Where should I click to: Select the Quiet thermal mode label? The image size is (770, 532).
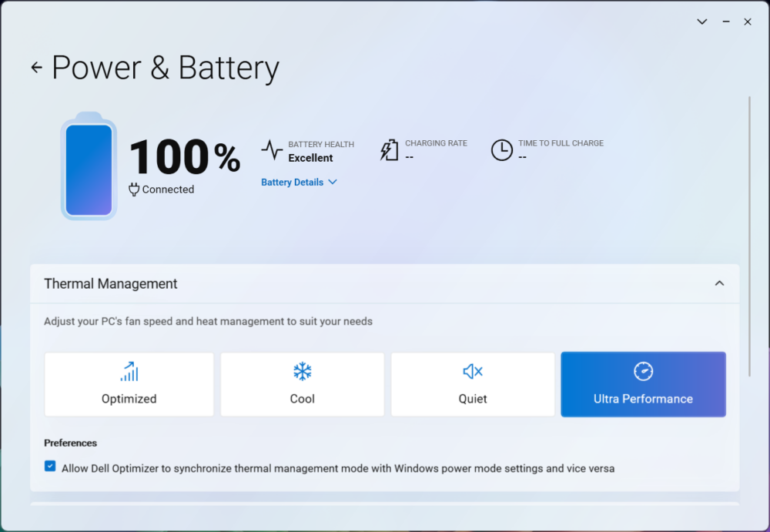click(x=473, y=399)
